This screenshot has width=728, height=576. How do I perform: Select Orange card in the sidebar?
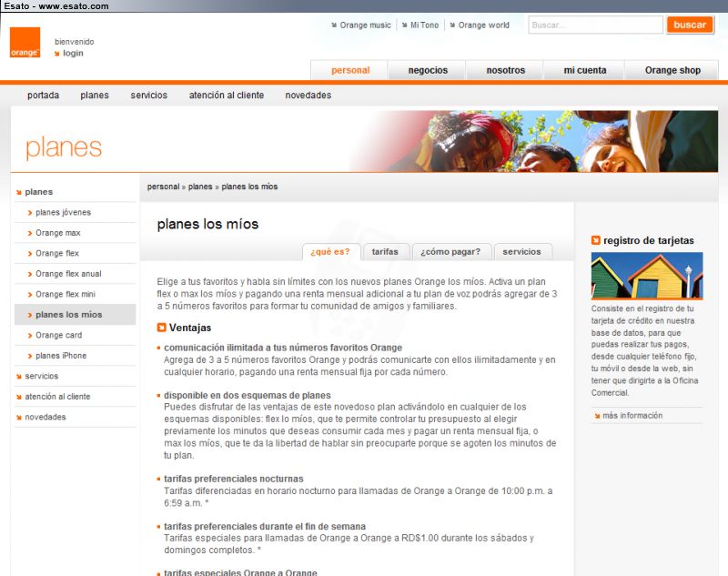tap(76, 335)
